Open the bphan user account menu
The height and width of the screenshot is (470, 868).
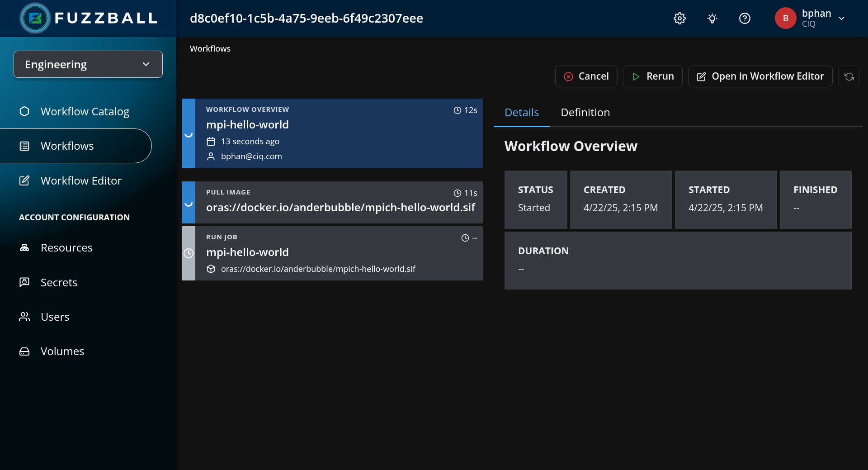click(x=785, y=18)
